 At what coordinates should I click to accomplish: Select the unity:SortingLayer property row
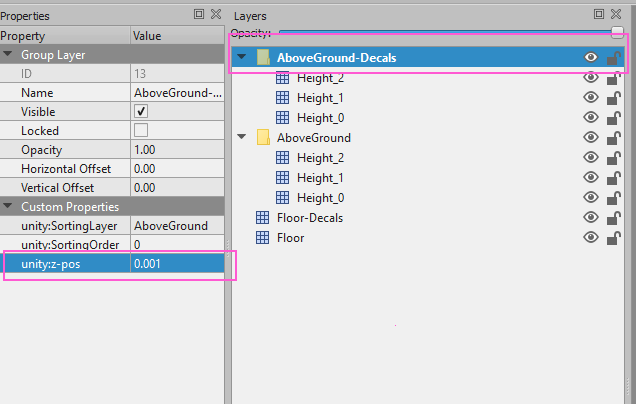(112, 226)
